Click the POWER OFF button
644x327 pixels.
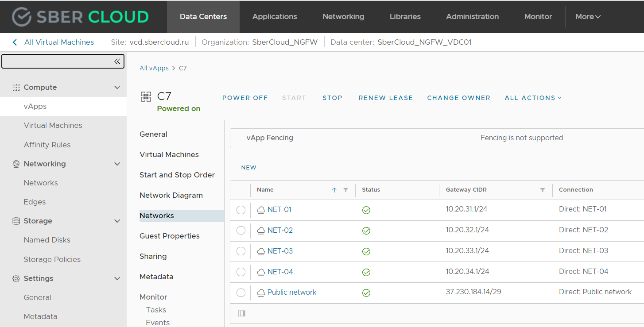[245, 98]
